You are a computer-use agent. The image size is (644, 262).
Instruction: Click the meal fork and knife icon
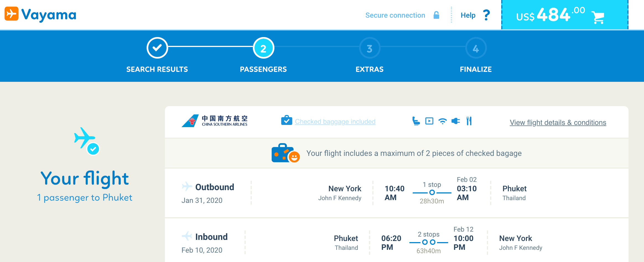coord(469,121)
